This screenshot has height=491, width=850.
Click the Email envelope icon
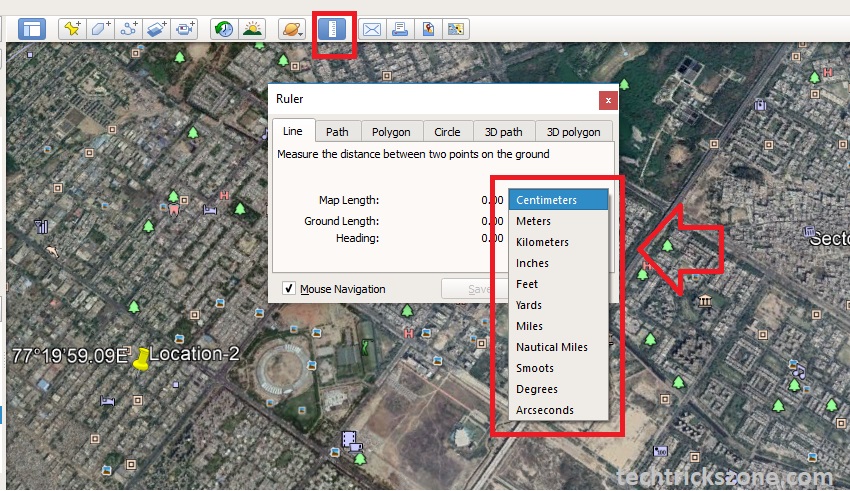pyautogui.click(x=372, y=29)
